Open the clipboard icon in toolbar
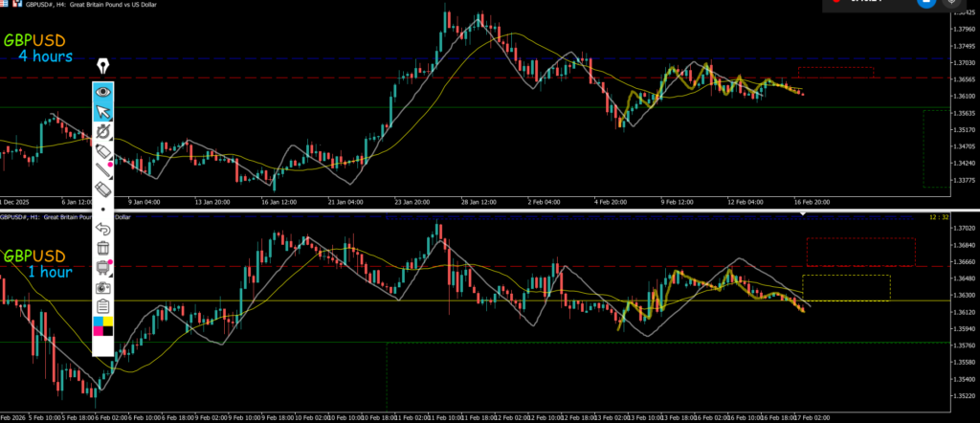Viewport: 980px width, 423px height. coord(103,306)
